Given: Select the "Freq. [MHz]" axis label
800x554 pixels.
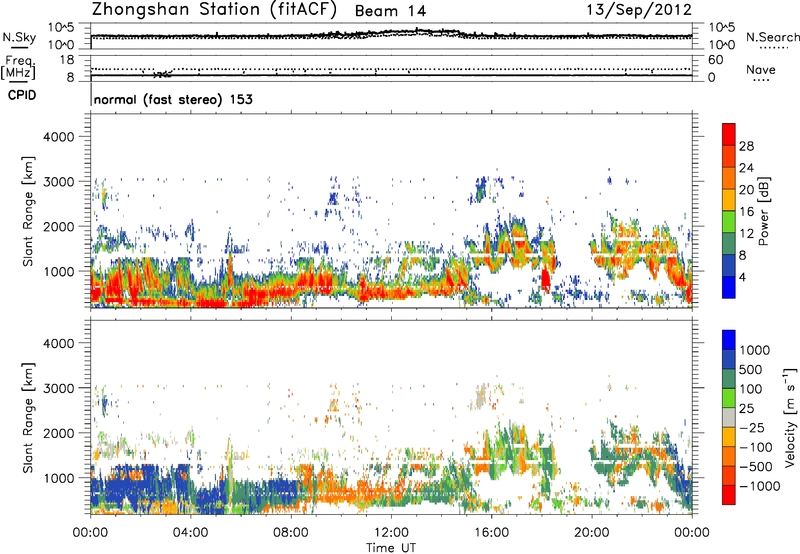Looking at the screenshot, I should pyautogui.click(x=18, y=68).
